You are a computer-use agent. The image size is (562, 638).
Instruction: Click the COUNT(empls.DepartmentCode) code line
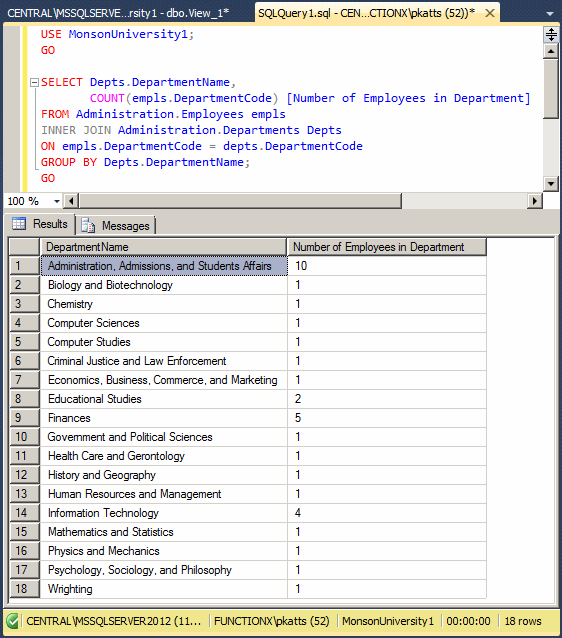[310, 98]
